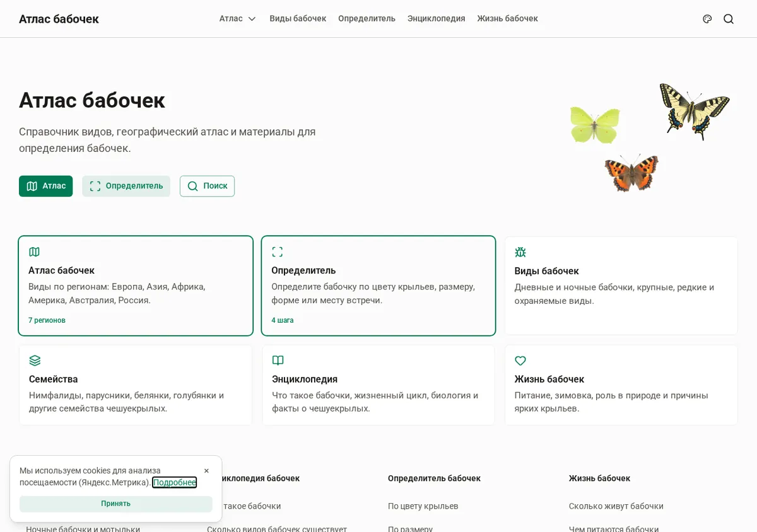This screenshot has width=757, height=532.
Task: Click the scan-frame icon on Определитель card
Action: [277, 252]
